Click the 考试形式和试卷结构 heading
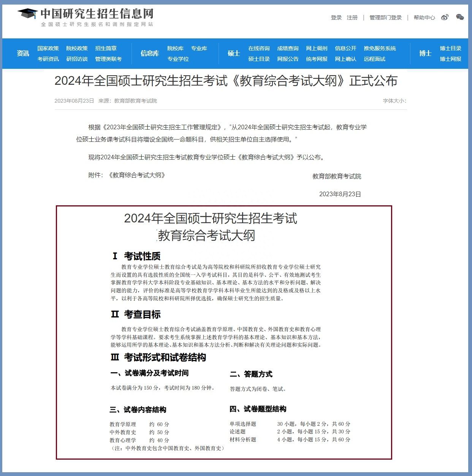 pyautogui.click(x=165, y=357)
